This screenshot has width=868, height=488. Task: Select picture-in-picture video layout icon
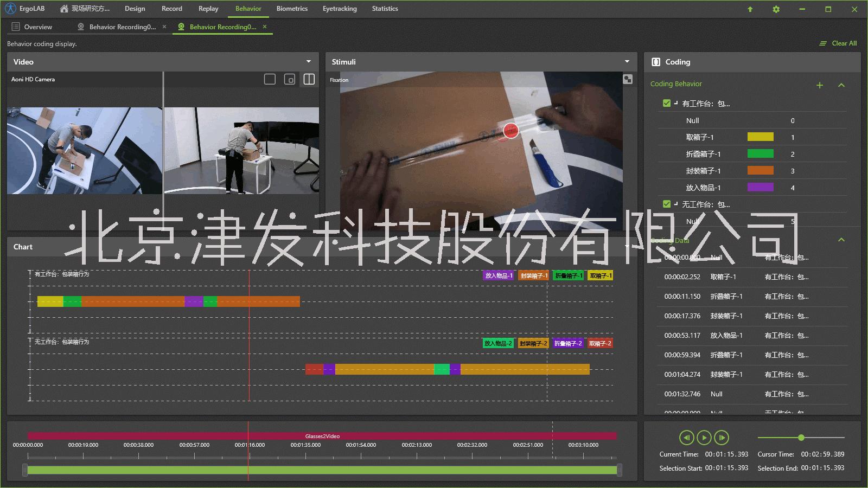290,79
